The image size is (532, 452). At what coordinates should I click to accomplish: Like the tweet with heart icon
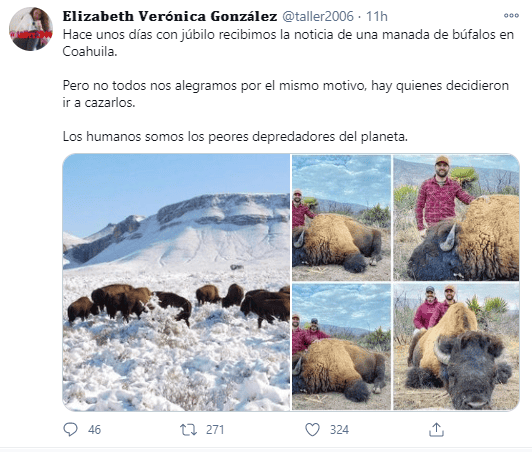point(312,430)
